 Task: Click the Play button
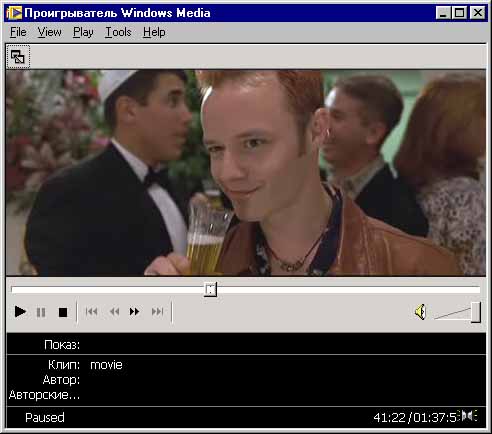[x=20, y=312]
